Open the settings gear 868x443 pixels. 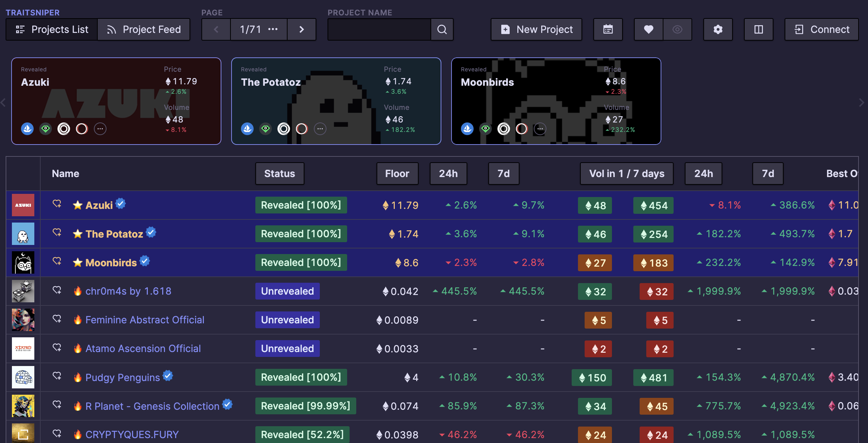pyautogui.click(x=718, y=29)
